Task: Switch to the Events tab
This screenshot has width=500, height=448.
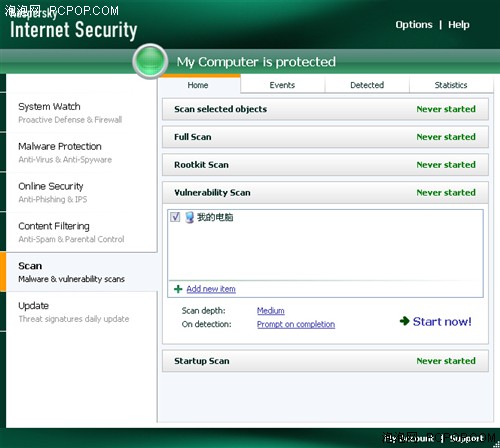Action: point(282,85)
